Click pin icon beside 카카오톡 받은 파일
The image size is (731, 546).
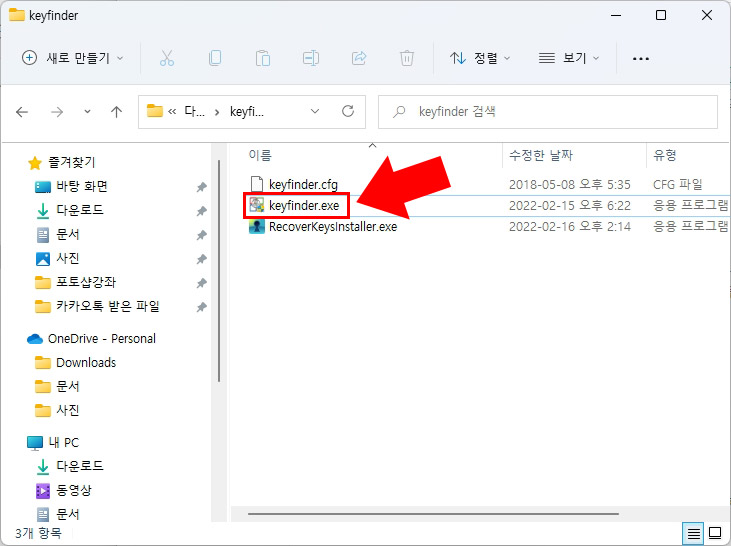[x=201, y=307]
